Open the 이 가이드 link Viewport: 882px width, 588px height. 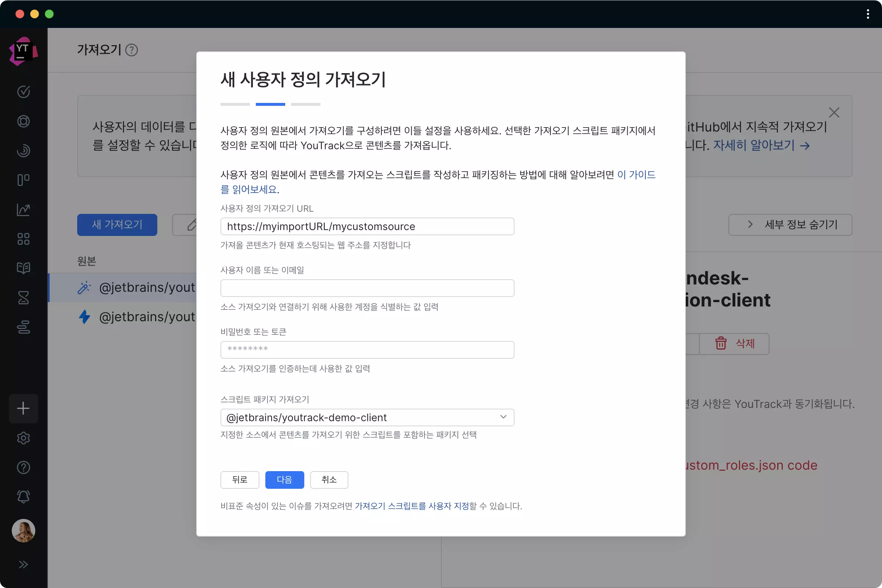[637, 174]
